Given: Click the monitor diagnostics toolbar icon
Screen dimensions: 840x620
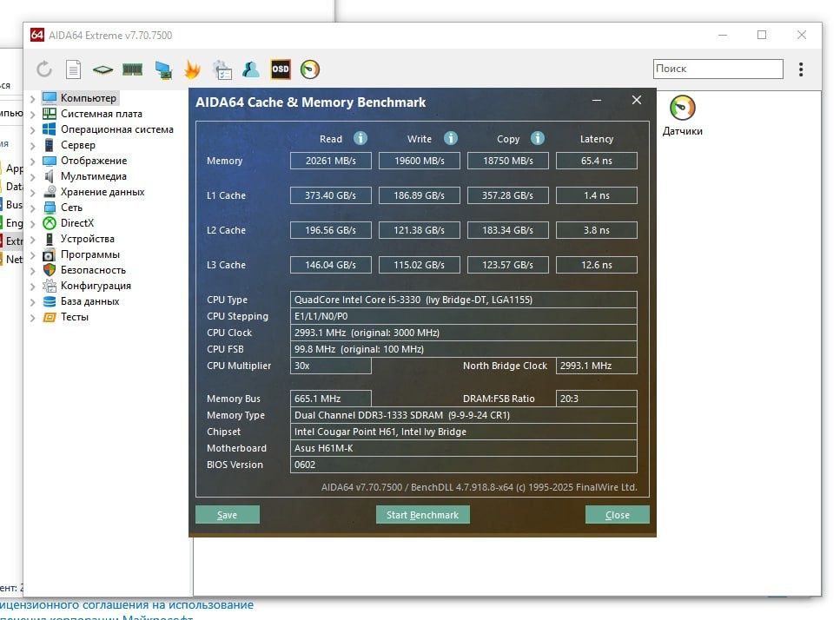Looking at the screenshot, I should click(x=163, y=70).
